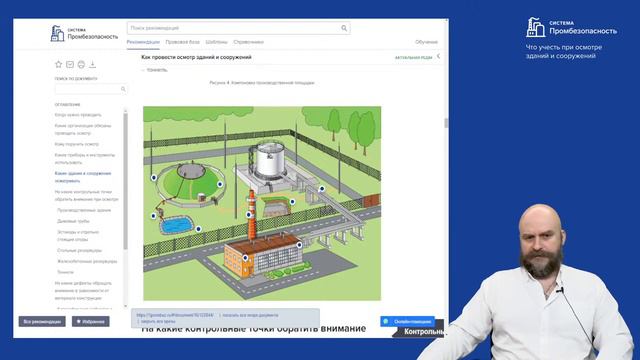Add document to favorites with star icon
Image resolution: width=640 pixels, height=360 pixels.
coord(58,64)
